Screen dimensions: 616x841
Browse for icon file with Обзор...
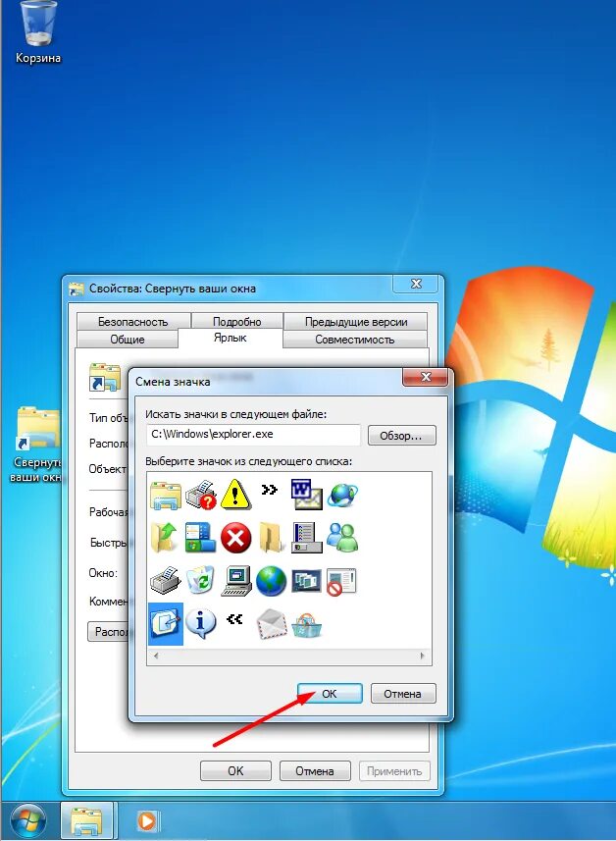(x=401, y=436)
